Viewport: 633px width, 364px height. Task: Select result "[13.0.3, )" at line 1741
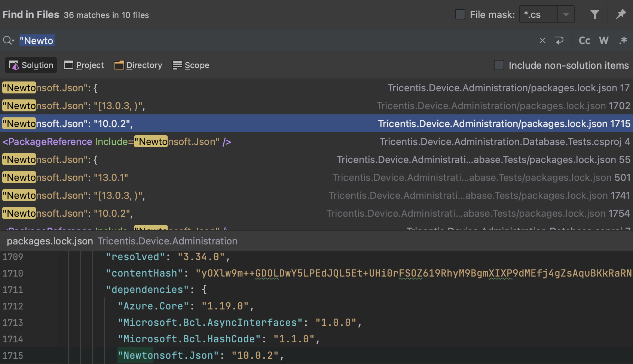click(x=316, y=195)
